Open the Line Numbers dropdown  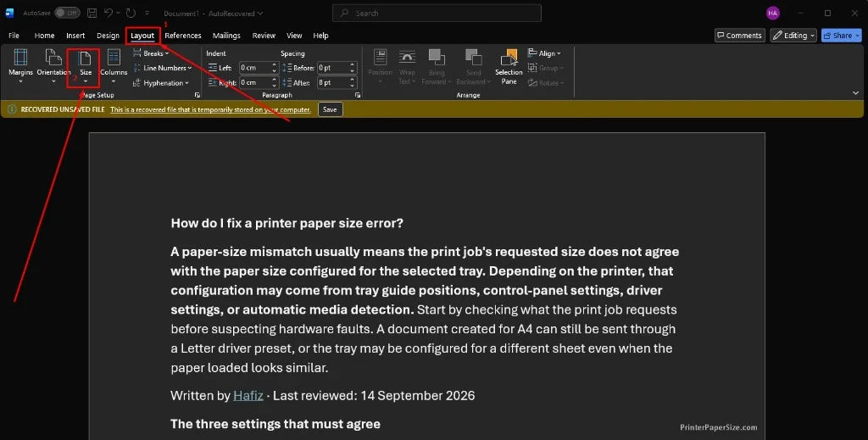pos(162,68)
